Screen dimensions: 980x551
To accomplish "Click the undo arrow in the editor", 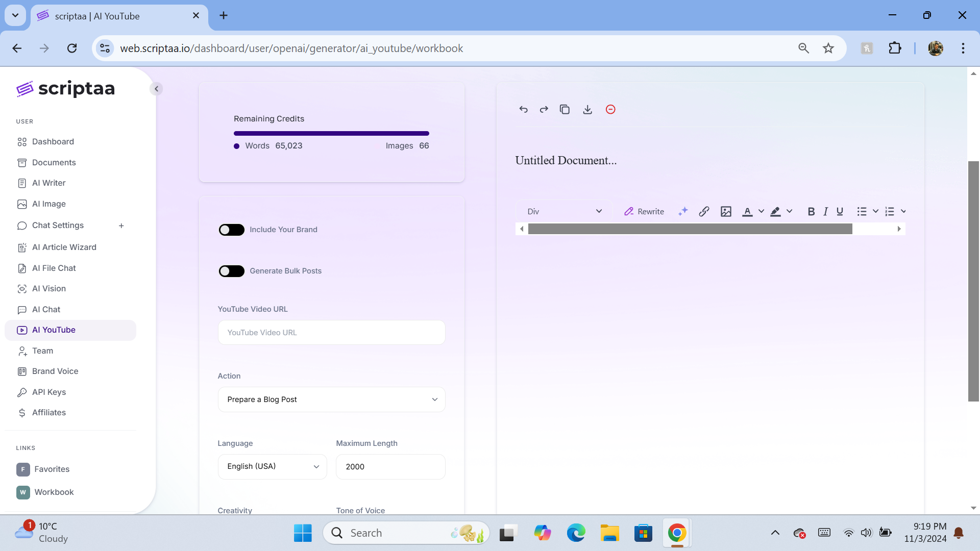I will [523, 109].
